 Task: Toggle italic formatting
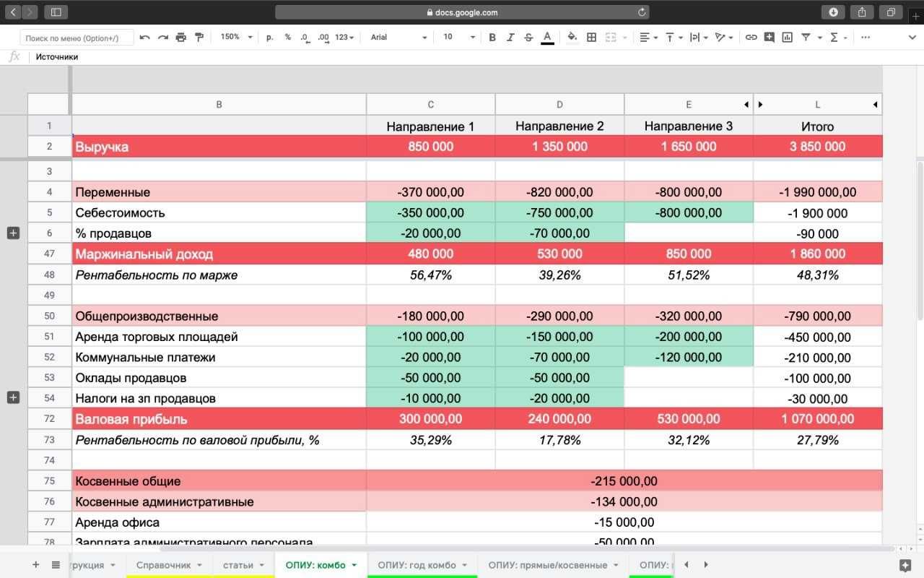(510, 37)
